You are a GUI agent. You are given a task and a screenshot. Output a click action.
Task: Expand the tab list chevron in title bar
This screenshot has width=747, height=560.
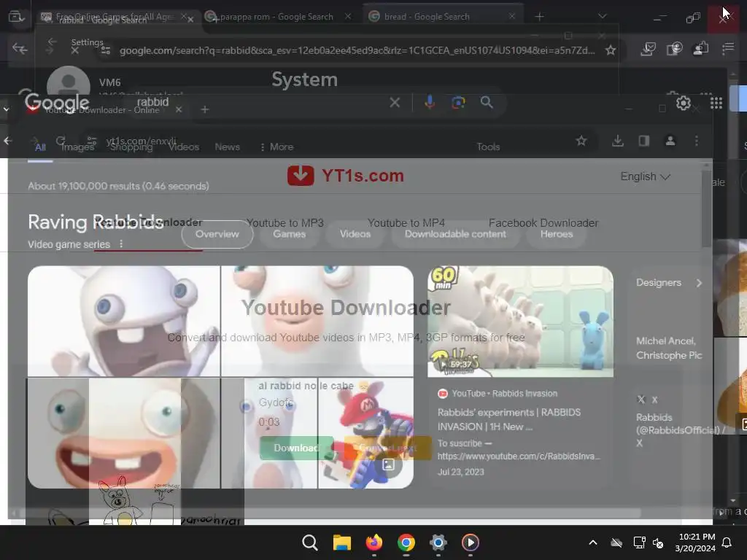pos(603,16)
